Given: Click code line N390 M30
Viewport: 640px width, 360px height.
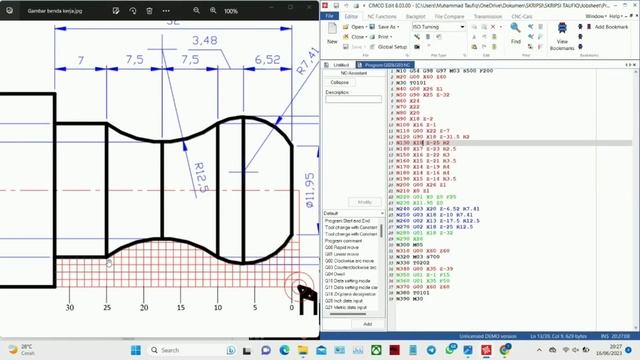Looking at the screenshot, I should click(x=409, y=299).
